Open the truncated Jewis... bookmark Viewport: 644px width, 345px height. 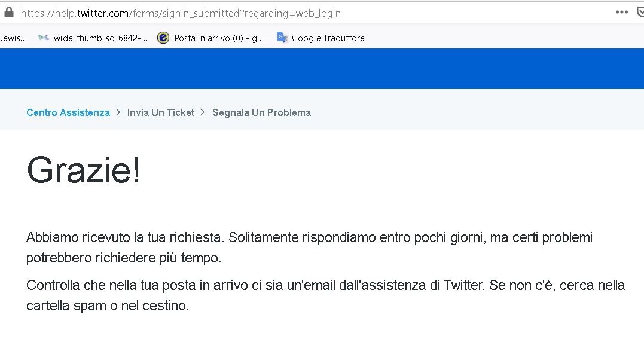[x=13, y=38]
